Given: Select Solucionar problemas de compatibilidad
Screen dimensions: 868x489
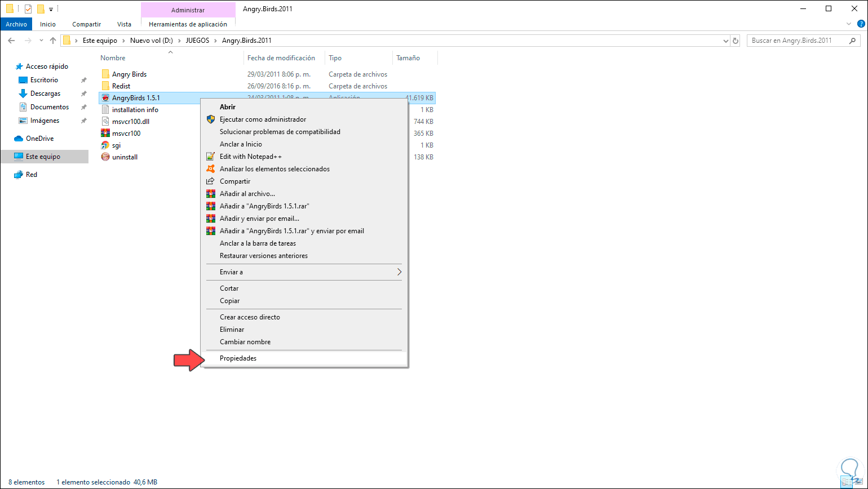Looking at the screenshot, I should (x=304, y=132).
